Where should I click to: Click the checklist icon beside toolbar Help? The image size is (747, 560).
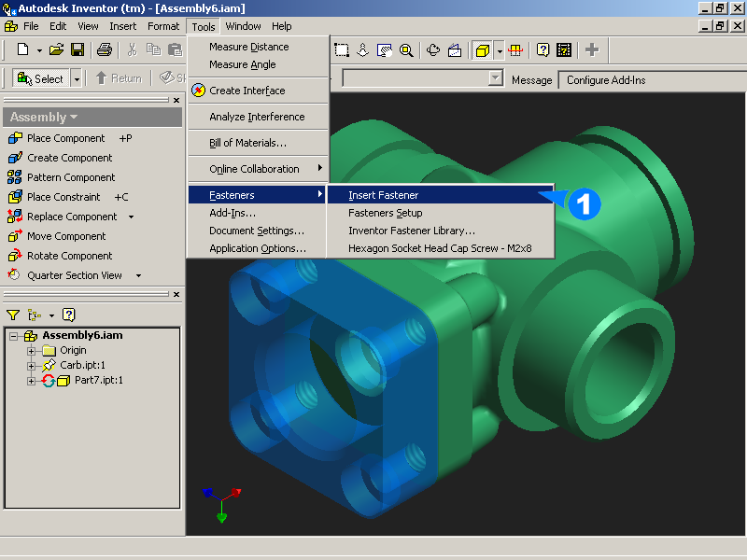pos(564,50)
